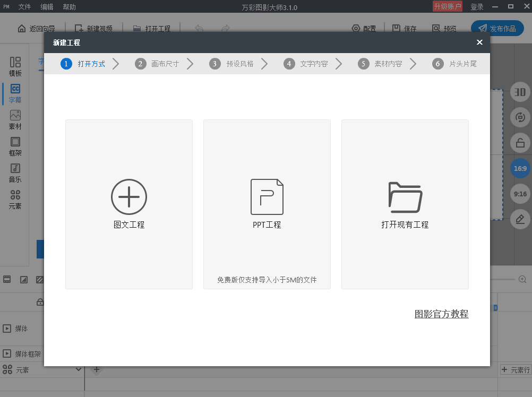Screen dimensions: 532x397
Task: Click the timeline zoom-in magnifier
Action: click(x=522, y=279)
